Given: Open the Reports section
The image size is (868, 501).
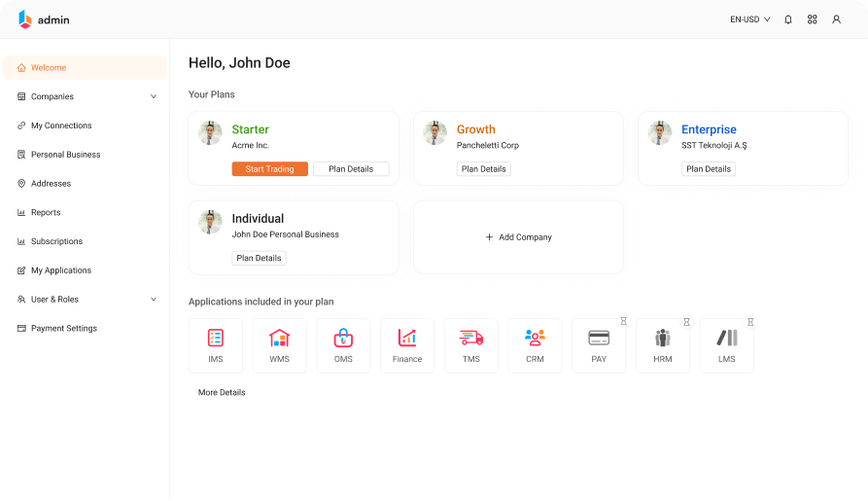Looking at the screenshot, I should tap(85, 212).
